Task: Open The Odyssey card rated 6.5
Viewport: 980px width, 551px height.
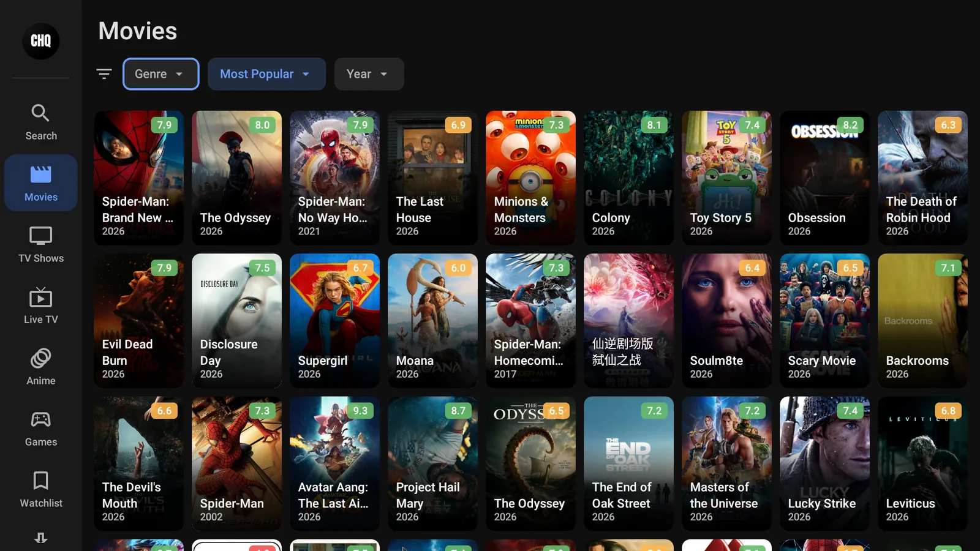Action: pos(531,463)
